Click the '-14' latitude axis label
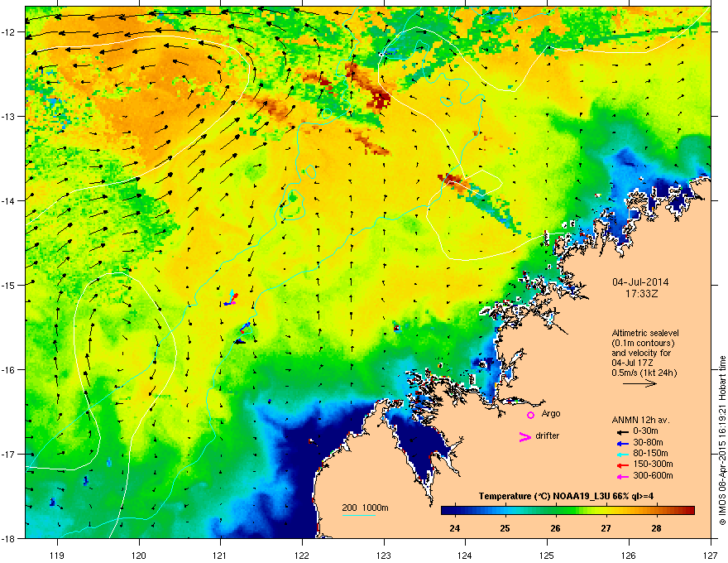 pyautogui.click(x=8, y=200)
